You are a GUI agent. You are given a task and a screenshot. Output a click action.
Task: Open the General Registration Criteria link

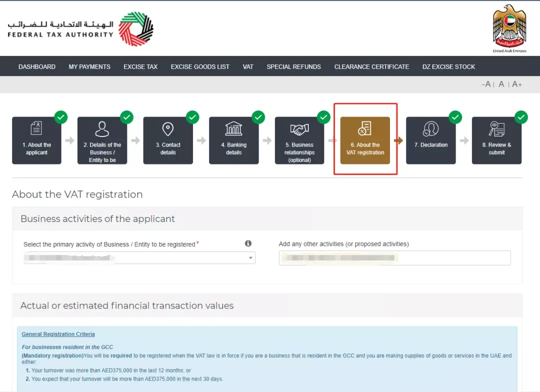pos(58,334)
